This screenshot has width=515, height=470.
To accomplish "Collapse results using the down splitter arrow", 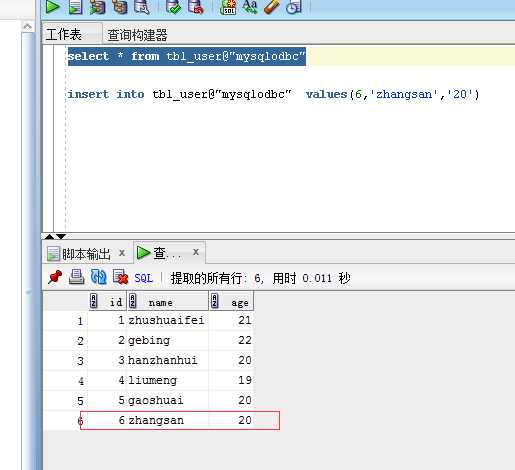I will [61, 237].
